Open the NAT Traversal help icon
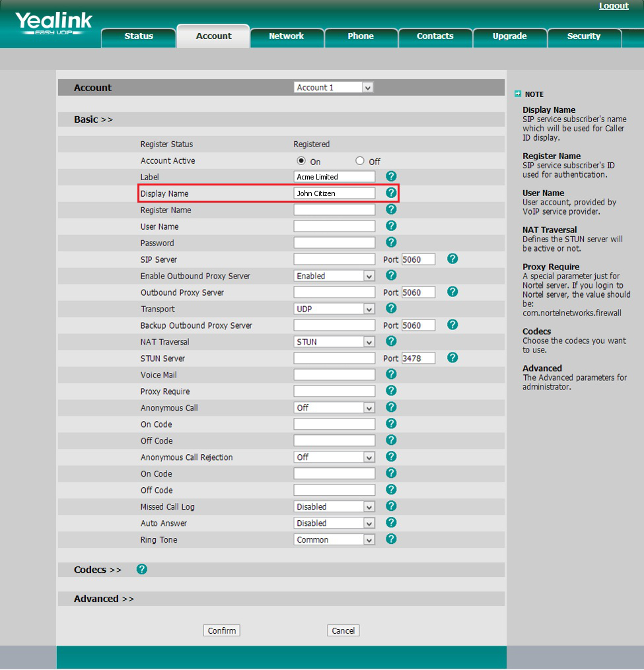 391,341
